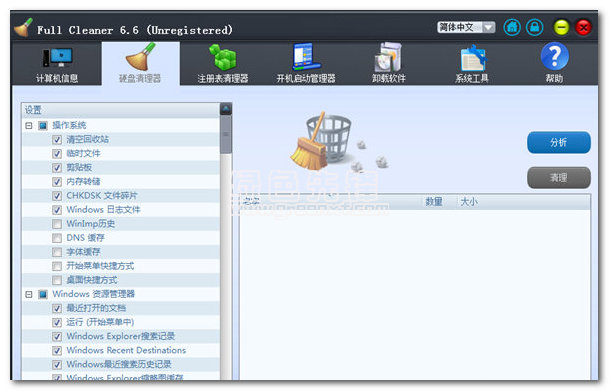
Task: Click the yellow minimize button
Action: click(561, 28)
